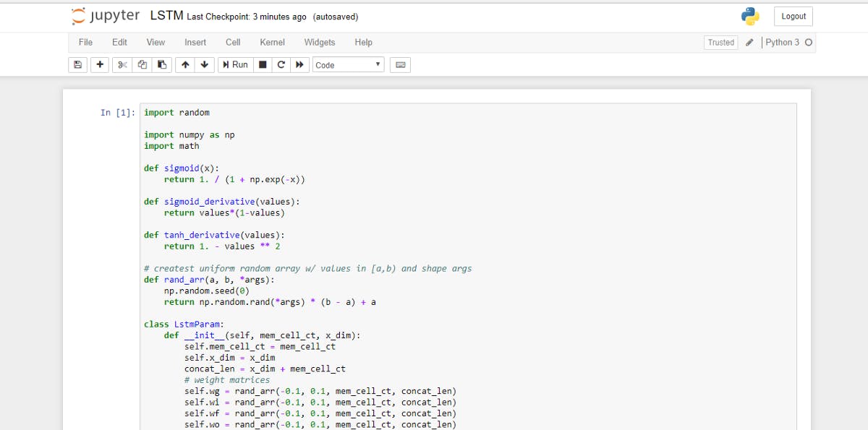Toggle the Trusted notebook indicator
The height and width of the screenshot is (430, 868).
point(720,43)
